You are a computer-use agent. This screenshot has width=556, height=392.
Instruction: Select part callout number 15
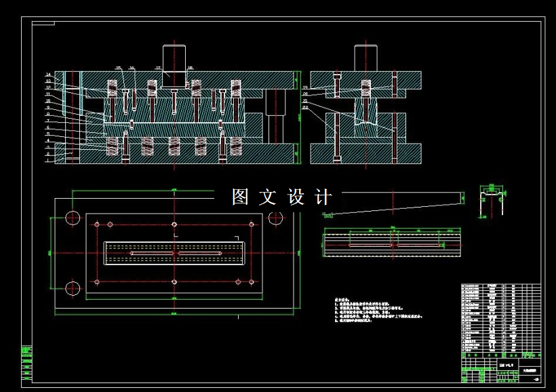pos(118,67)
